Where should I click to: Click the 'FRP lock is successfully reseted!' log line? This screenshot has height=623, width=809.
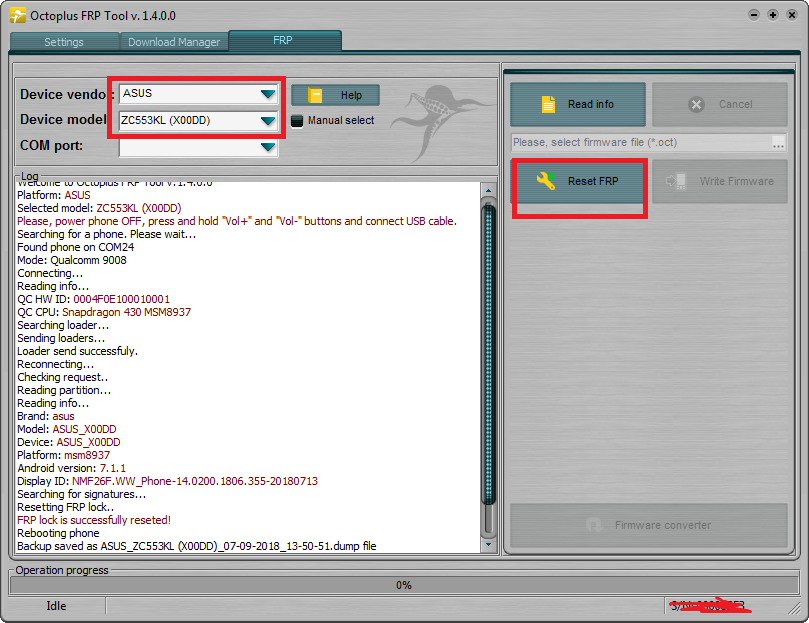pos(94,520)
